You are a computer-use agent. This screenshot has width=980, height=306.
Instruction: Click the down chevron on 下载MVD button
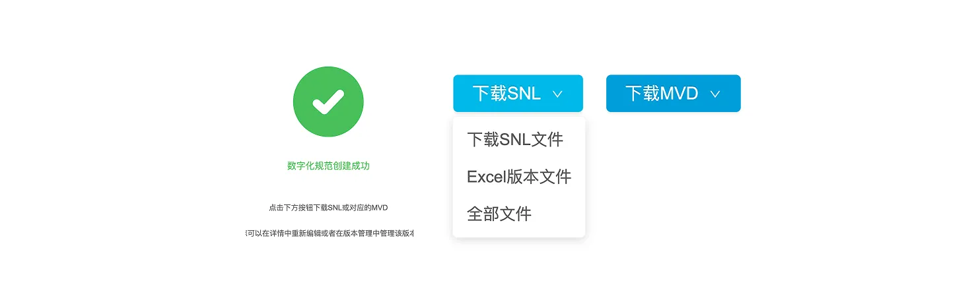click(715, 94)
